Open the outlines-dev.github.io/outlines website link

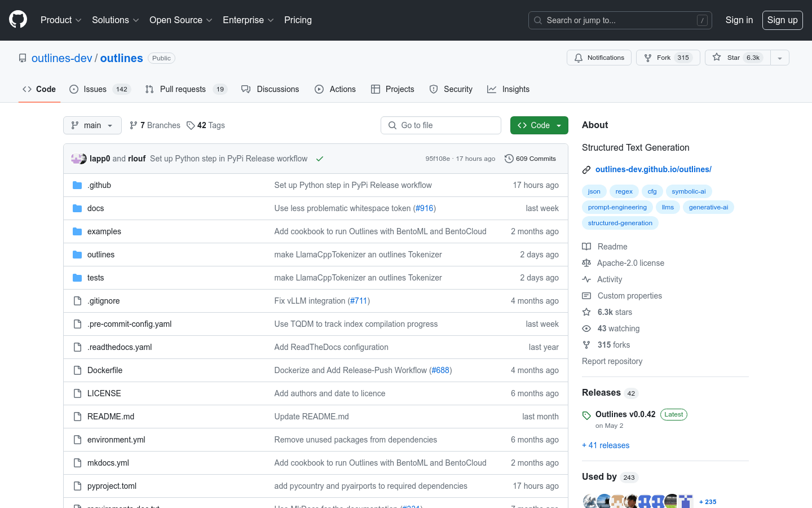tap(653, 169)
